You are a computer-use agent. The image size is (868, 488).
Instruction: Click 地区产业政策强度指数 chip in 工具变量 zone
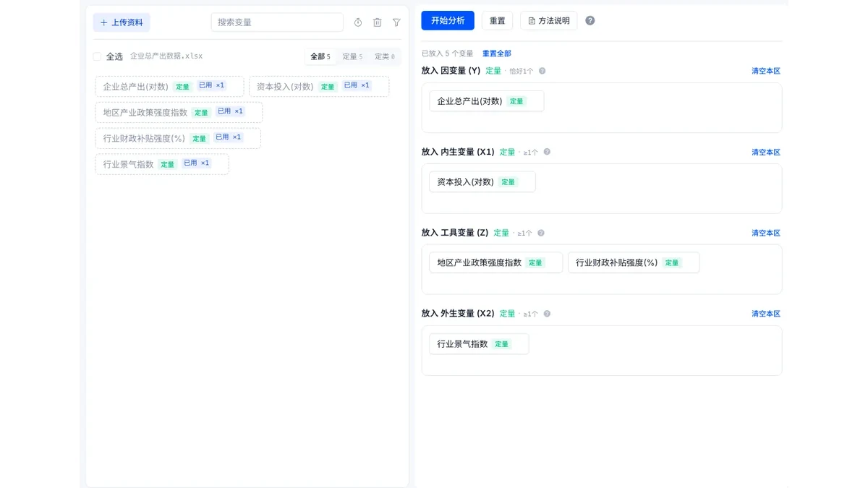[495, 262]
